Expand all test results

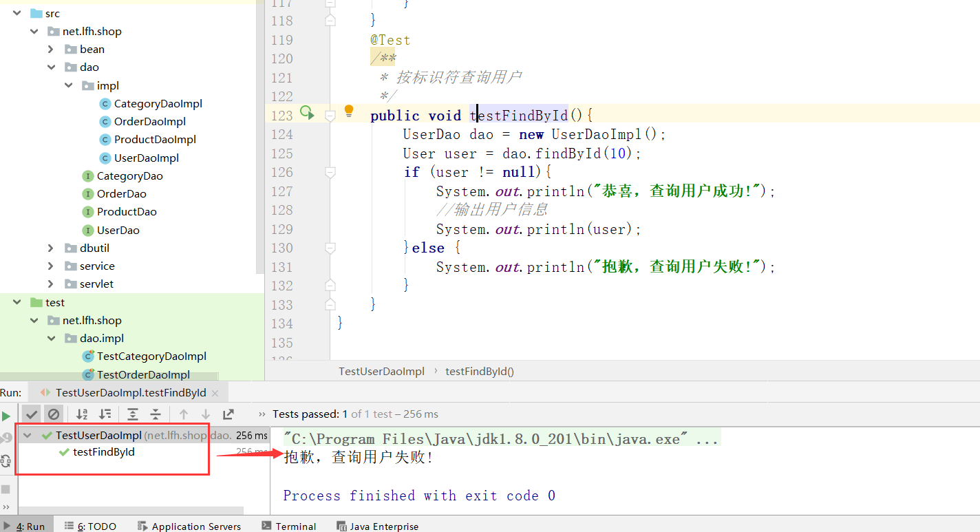pyautogui.click(x=133, y=414)
